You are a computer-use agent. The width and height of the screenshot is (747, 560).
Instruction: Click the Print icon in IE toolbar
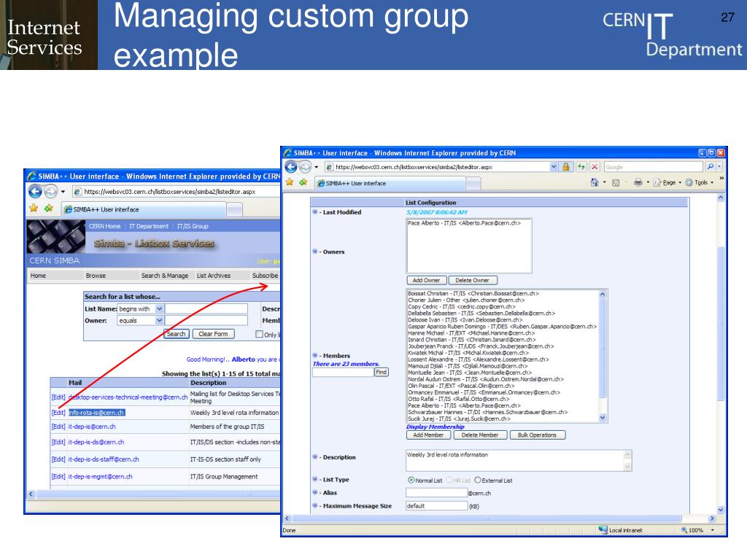638,182
